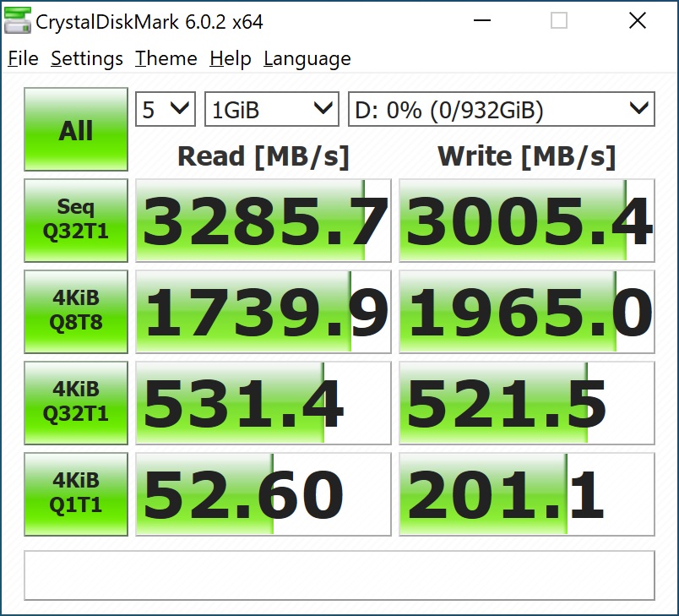The width and height of the screenshot is (679, 616).
Task: Start the Seq Q32T1 test
Action: point(76,220)
